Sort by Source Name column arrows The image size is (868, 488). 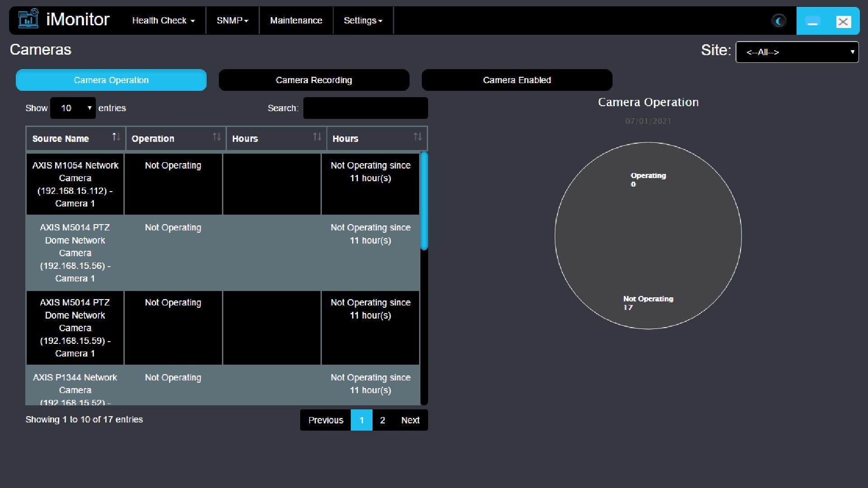point(116,137)
